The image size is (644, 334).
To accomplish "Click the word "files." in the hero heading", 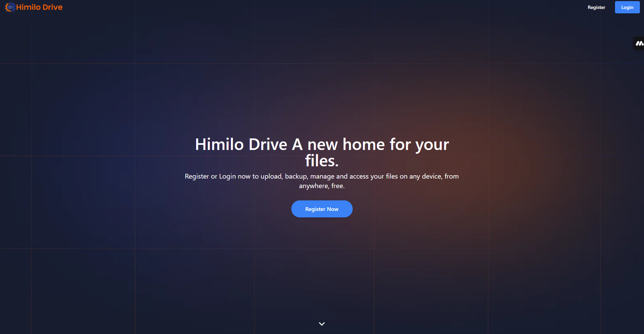I will (322, 161).
